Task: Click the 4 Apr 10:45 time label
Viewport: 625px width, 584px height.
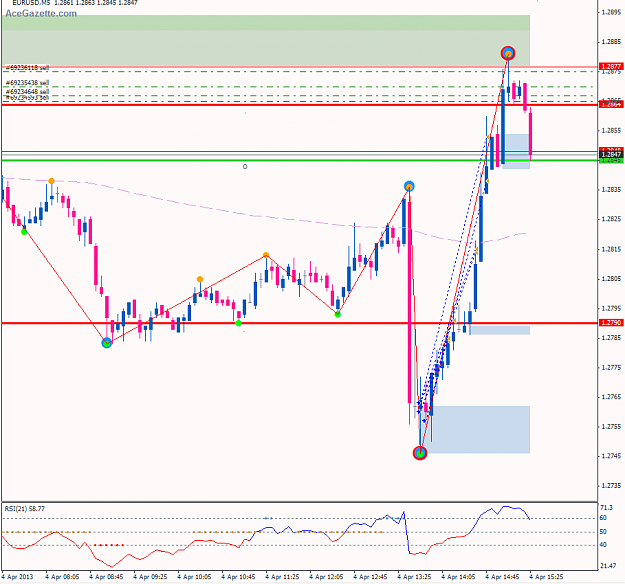Action: click(238, 577)
